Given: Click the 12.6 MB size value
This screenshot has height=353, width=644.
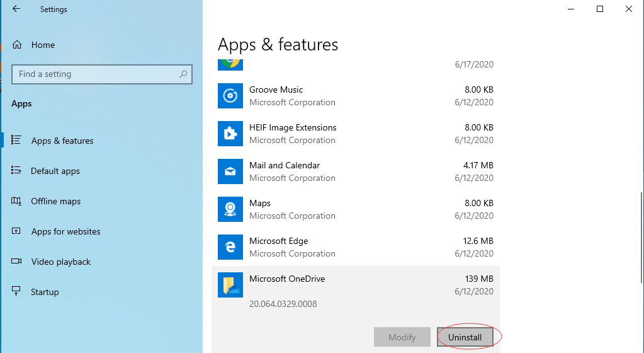Looking at the screenshot, I should pos(478,241).
